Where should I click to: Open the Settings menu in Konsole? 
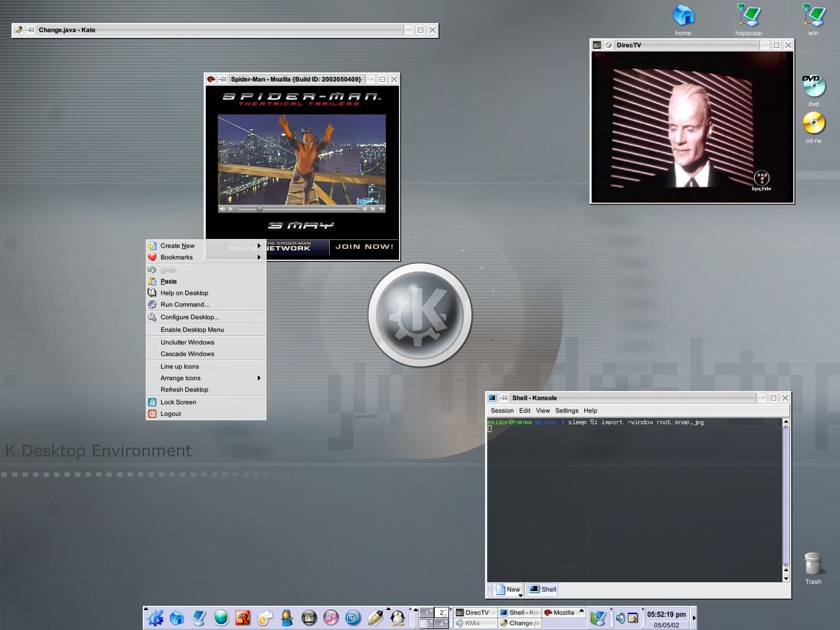(x=566, y=411)
